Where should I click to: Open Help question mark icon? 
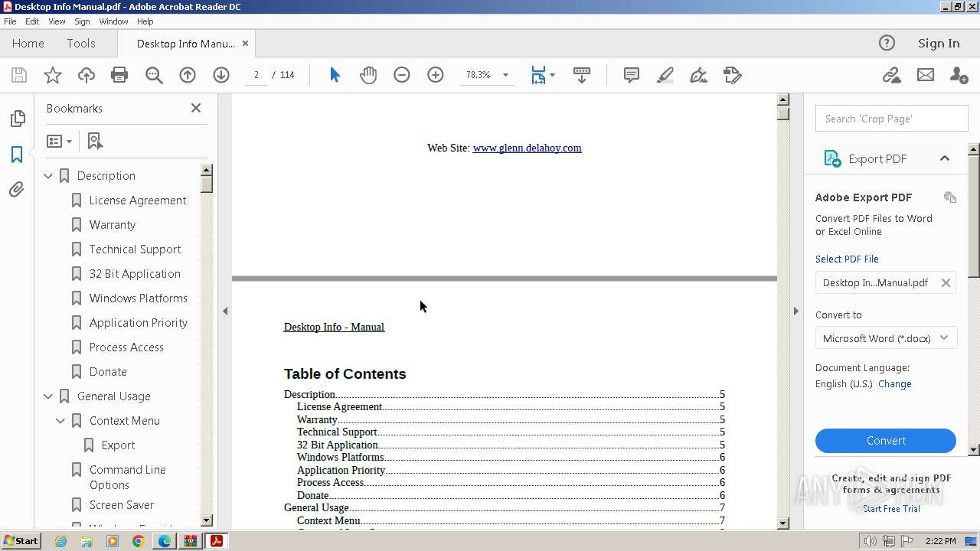click(887, 43)
